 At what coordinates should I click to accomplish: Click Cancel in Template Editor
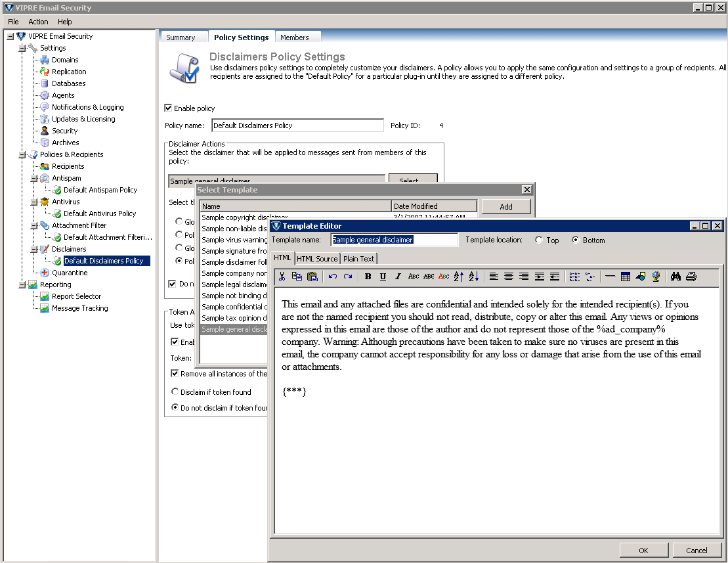click(696, 550)
